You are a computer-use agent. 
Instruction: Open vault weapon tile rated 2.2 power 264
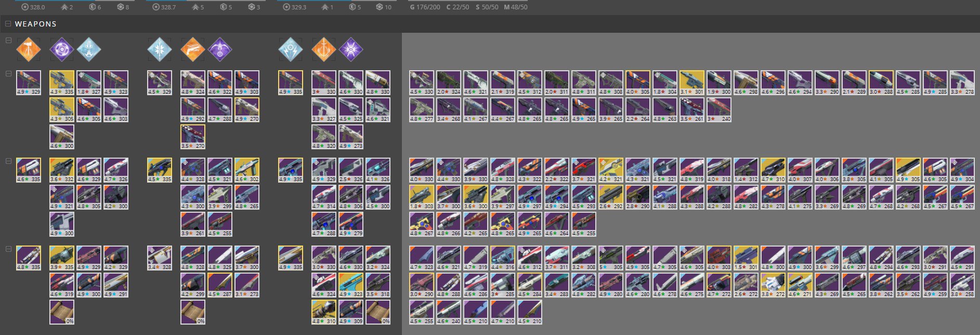tap(638, 110)
